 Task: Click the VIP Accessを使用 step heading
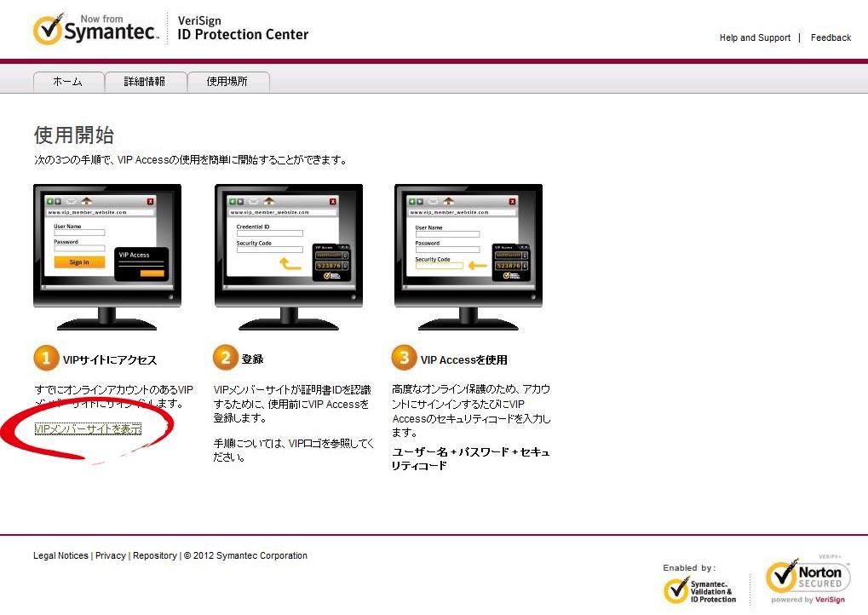(x=464, y=359)
